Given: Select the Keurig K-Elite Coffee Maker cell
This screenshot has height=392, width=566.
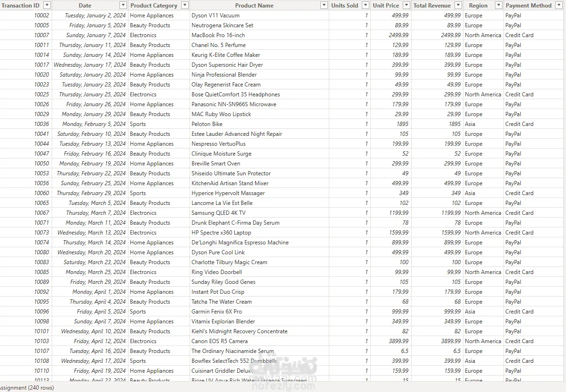Looking at the screenshot, I should click(x=259, y=55).
